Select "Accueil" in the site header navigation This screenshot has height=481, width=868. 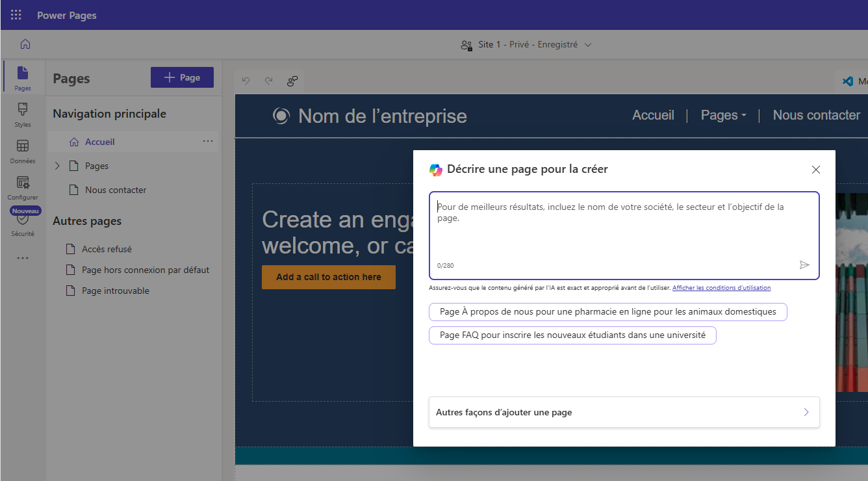point(653,114)
